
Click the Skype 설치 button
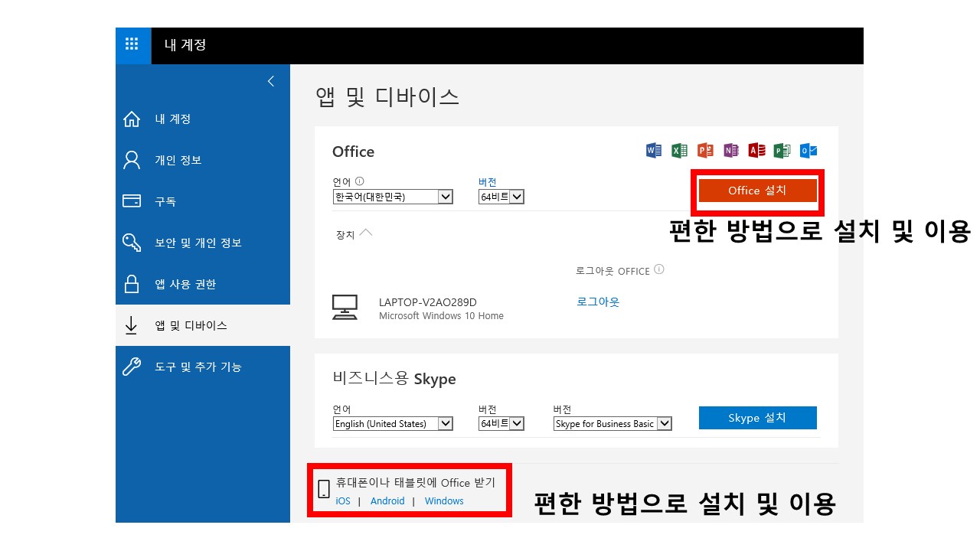(757, 418)
